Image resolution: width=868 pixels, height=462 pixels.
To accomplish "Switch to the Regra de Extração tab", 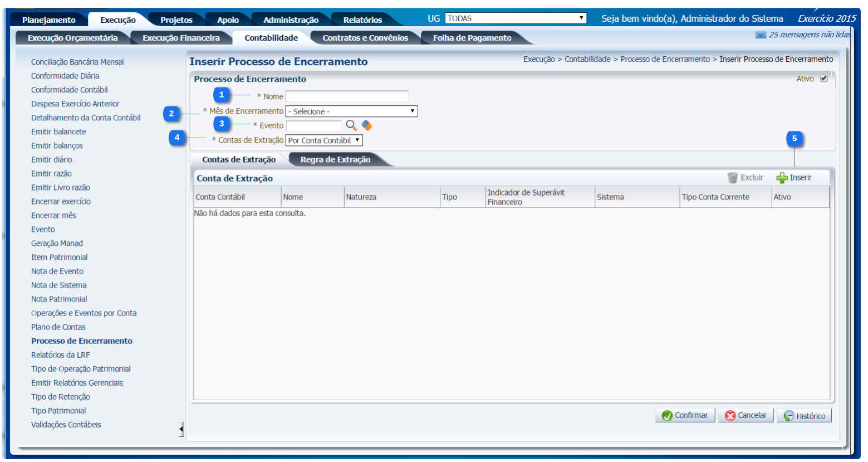I will pyautogui.click(x=335, y=159).
